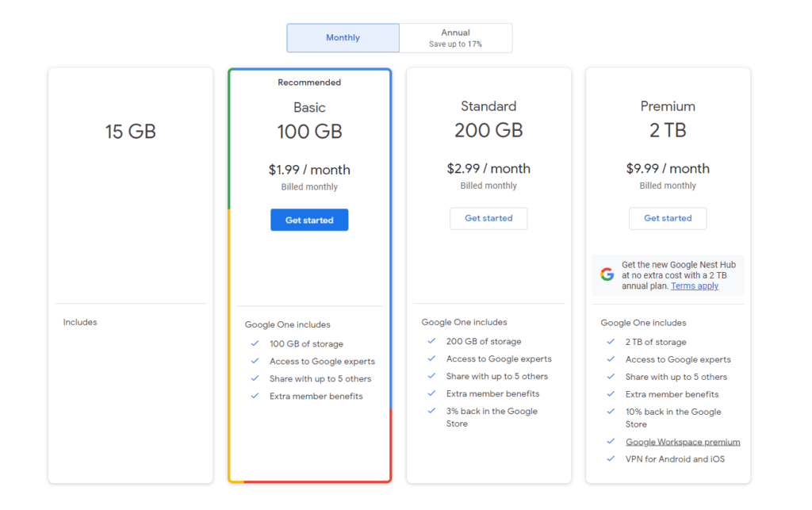Click the Save up to 17% label
This screenshot has height=510, width=812.
tap(456, 43)
